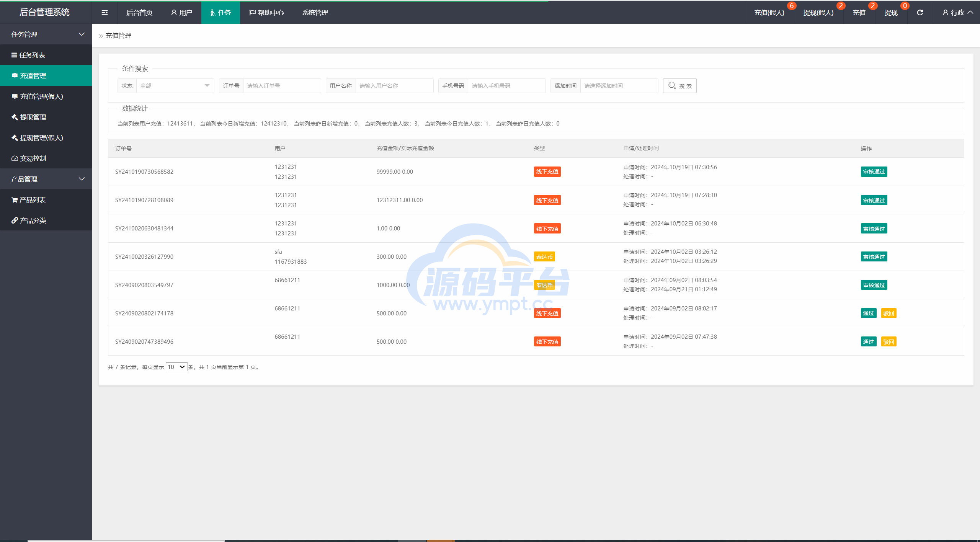The height and width of the screenshot is (542, 980).
Task: Focus the 用户名称 search input
Action: [394, 86]
